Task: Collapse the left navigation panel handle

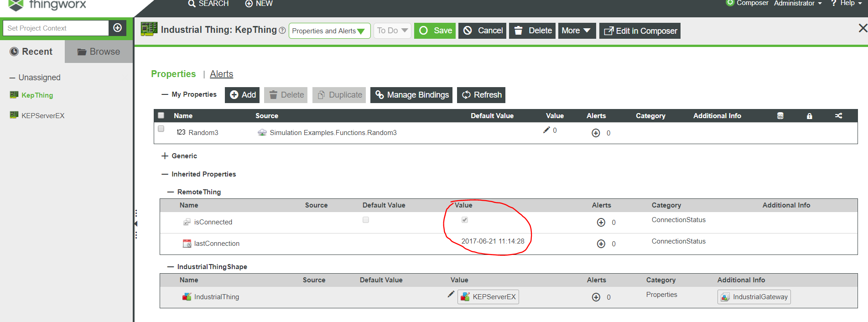Action: click(135, 224)
